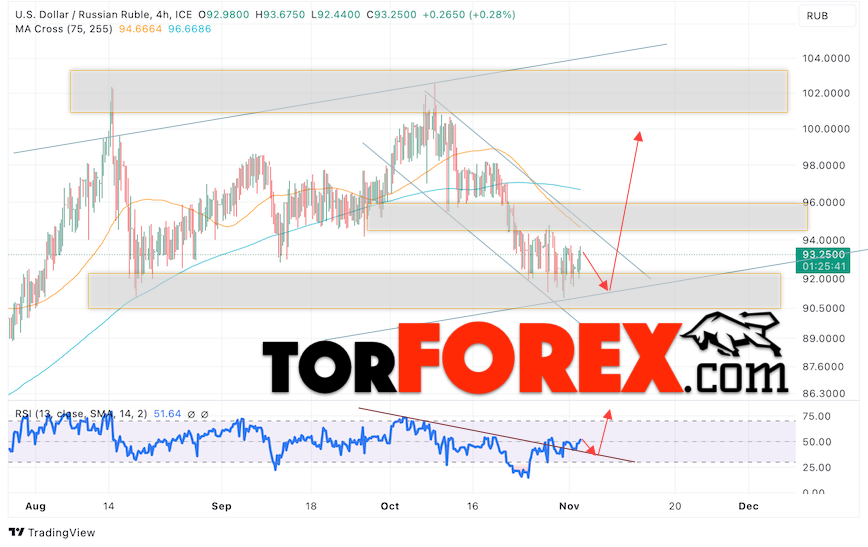Click the change value +0.2650 (+0.28%)
This screenshot has width=868, height=547.
point(469,15)
